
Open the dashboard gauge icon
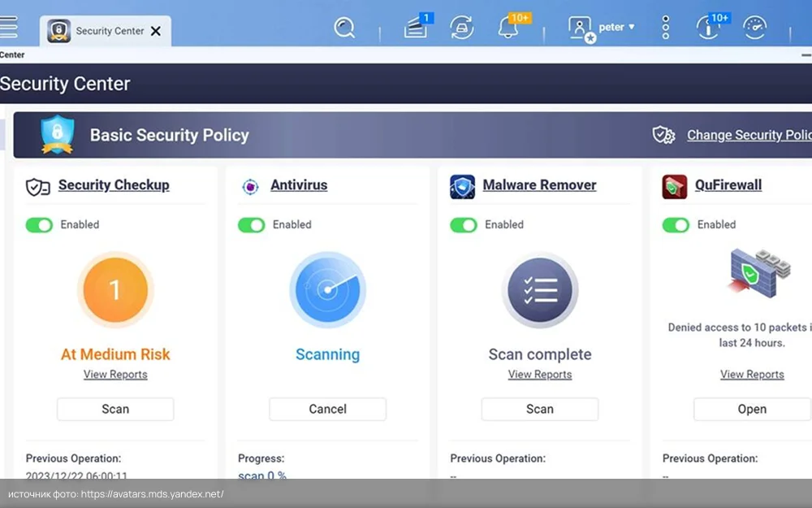[x=755, y=28]
